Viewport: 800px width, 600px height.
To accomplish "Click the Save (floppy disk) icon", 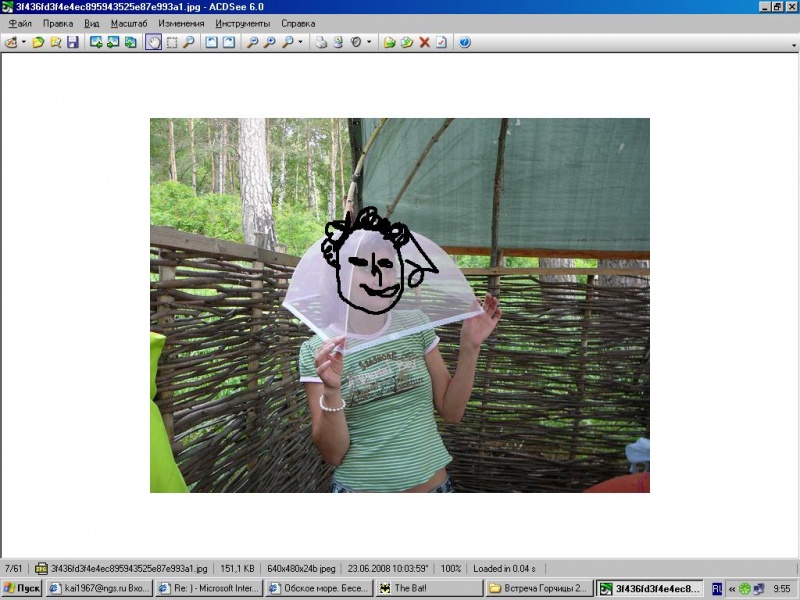I will (x=73, y=42).
